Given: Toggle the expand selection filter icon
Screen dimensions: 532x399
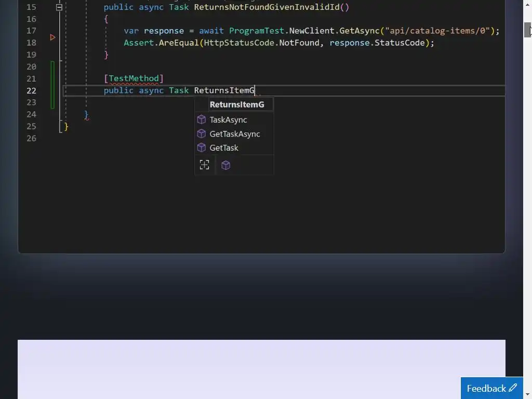Looking at the screenshot, I should click(x=204, y=165).
